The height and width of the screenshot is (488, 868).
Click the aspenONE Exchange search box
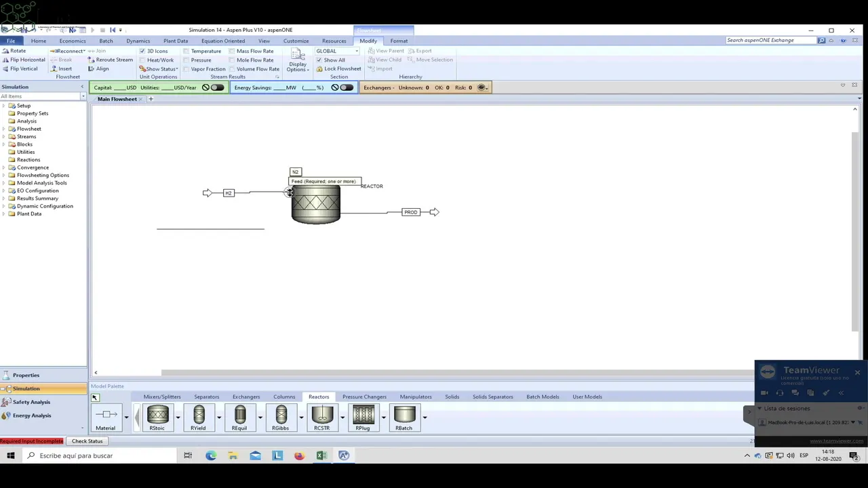pos(770,41)
